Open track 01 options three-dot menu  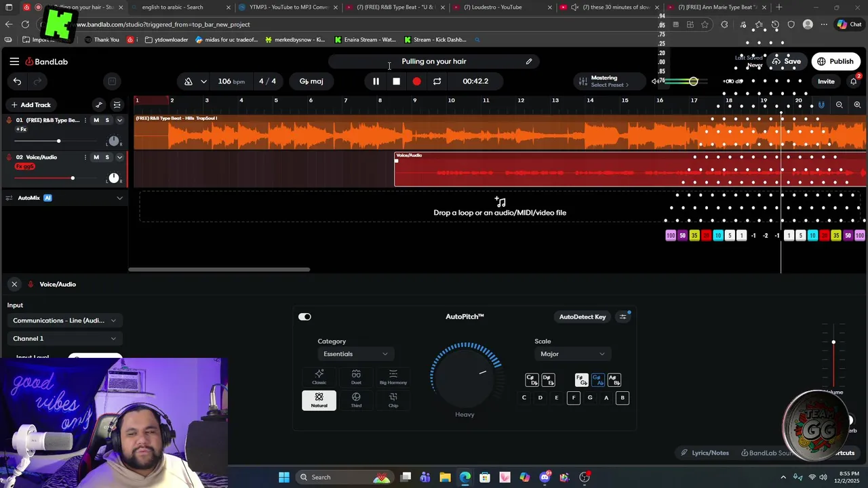click(x=85, y=120)
